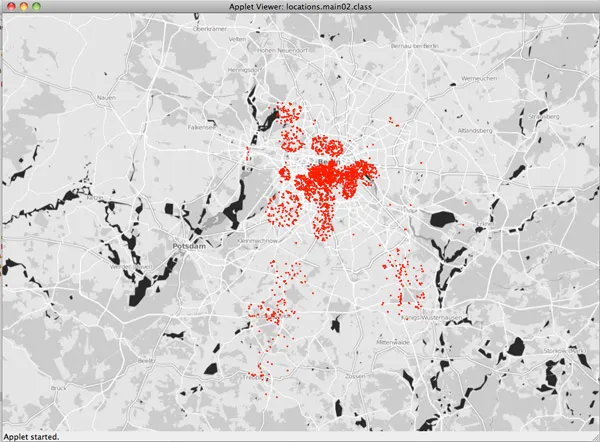Click the Mittenwalde map label

tap(393, 343)
